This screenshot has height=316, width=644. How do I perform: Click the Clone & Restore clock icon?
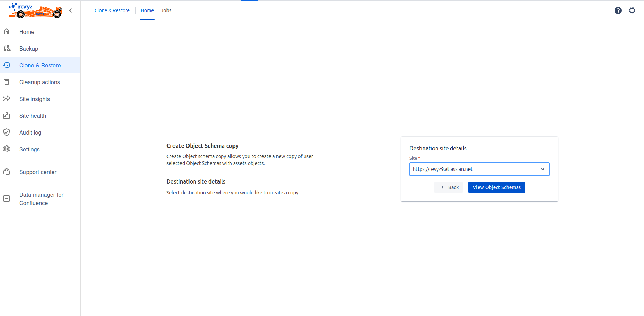click(x=7, y=65)
